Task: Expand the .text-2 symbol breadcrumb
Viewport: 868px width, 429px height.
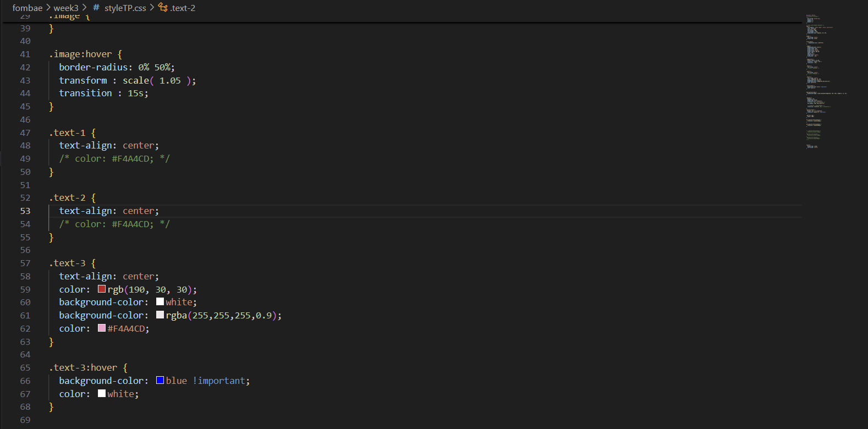Action: point(183,8)
